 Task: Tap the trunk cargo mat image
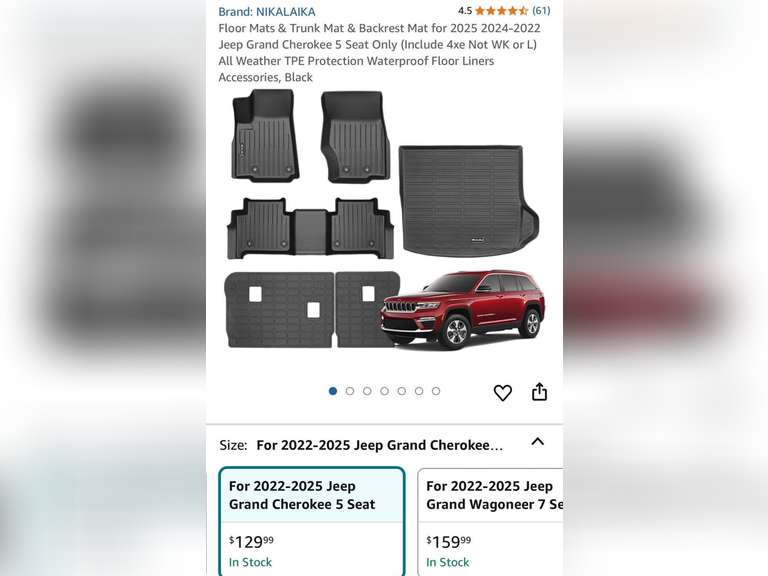coord(469,200)
